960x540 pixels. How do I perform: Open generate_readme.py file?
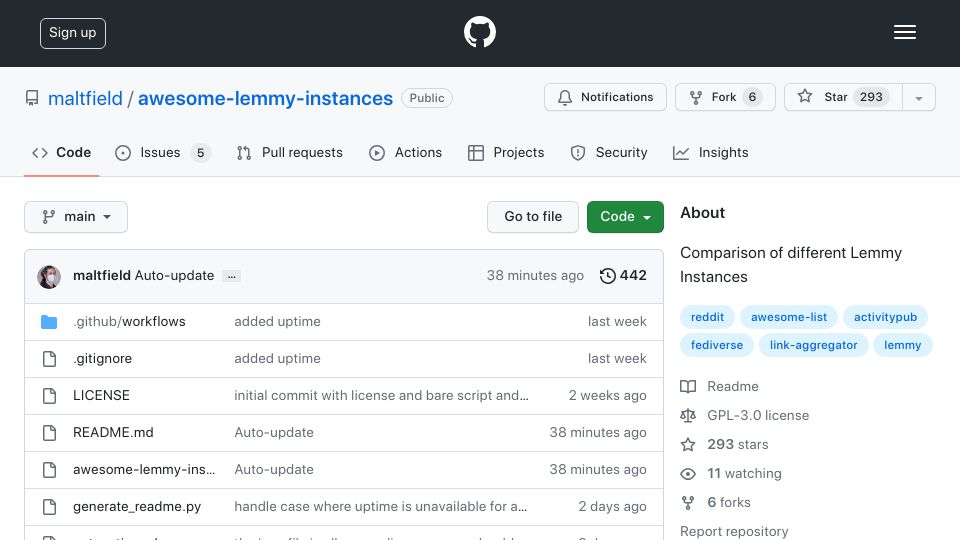tap(137, 506)
